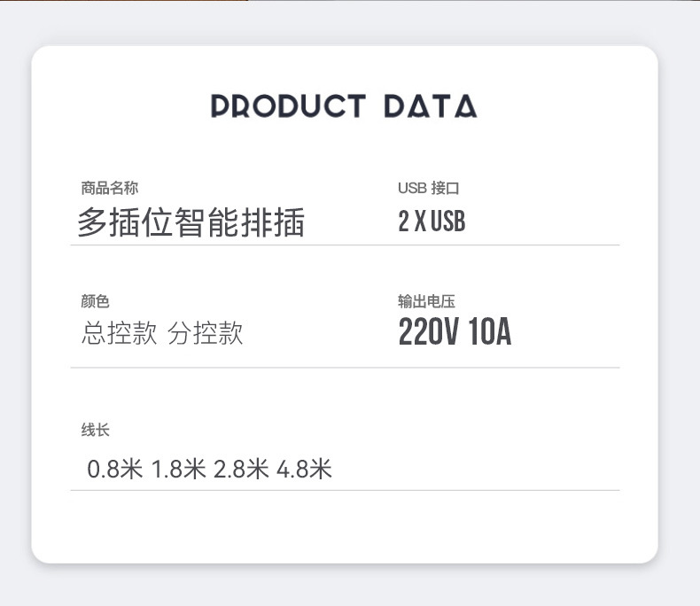Choose the 总控款 option
This screenshot has height=606, width=700.
(119, 334)
